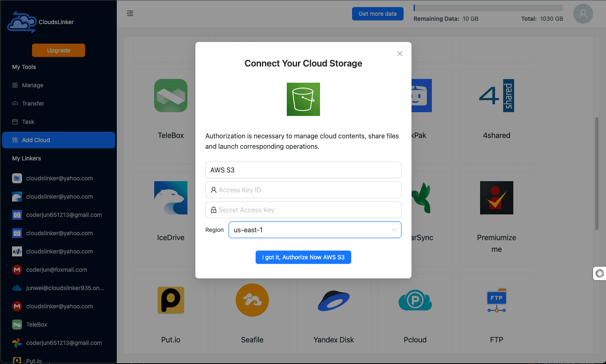Click the TeleBox cloud icon
The width and height of the screenshot is (606, 364).
[171, 96]
